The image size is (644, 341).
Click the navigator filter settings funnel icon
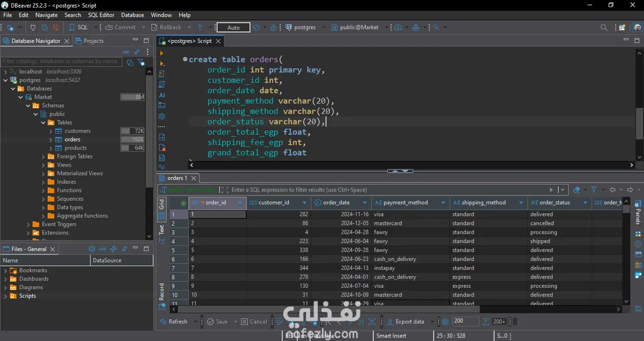141,62
